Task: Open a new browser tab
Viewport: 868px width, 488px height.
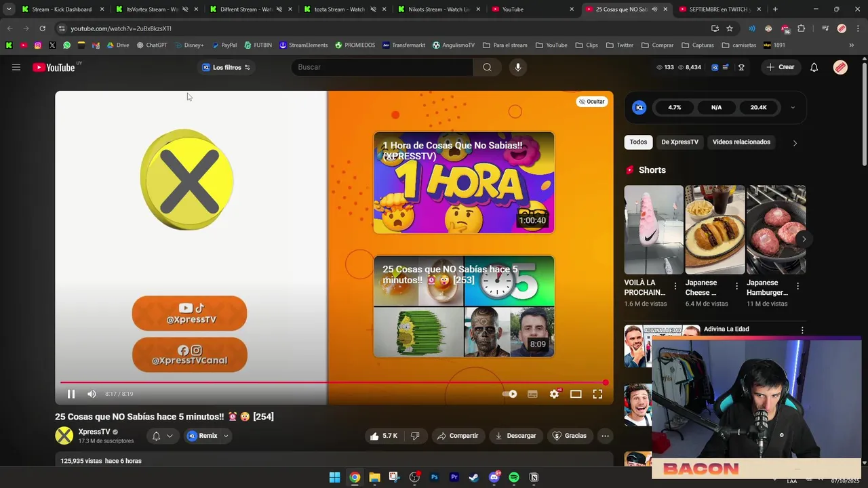Action: pos(775,9)
